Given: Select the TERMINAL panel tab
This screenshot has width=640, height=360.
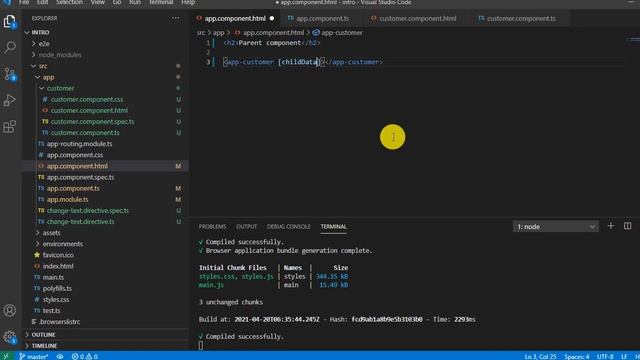Looking at the screenshot, I should [333, 227].
